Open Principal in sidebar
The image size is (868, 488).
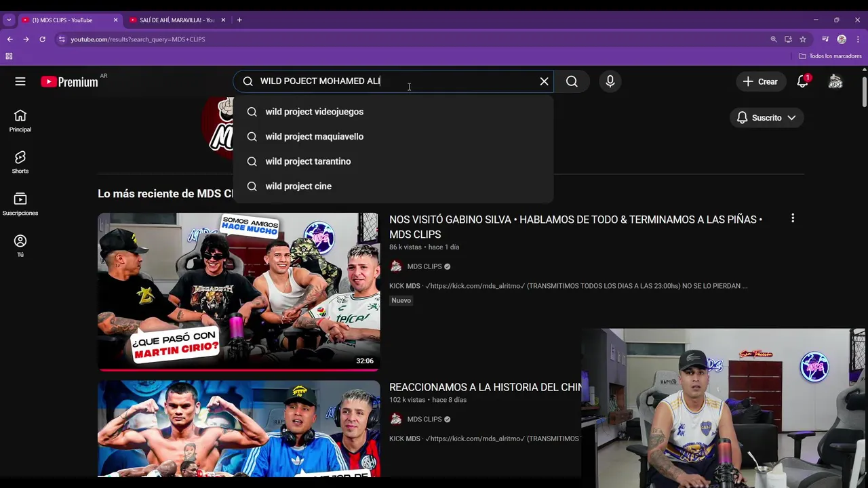coord(20,121)
